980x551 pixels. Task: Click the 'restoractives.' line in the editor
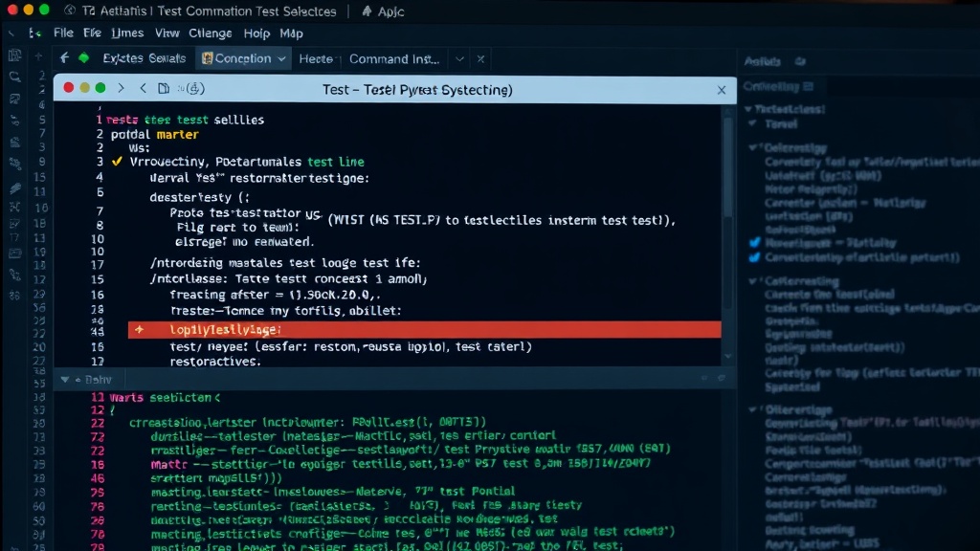(215, 361)
